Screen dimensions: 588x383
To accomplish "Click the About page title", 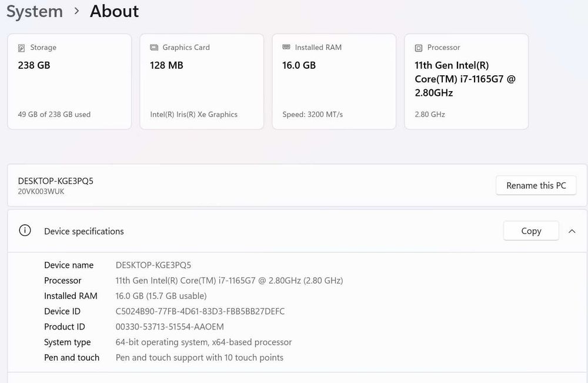I will 115,11.
